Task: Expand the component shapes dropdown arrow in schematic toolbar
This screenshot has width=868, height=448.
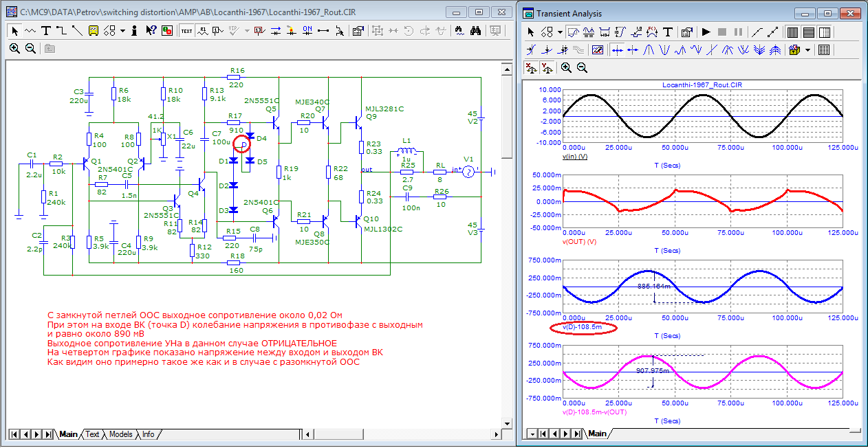Action: click(122, 31)
